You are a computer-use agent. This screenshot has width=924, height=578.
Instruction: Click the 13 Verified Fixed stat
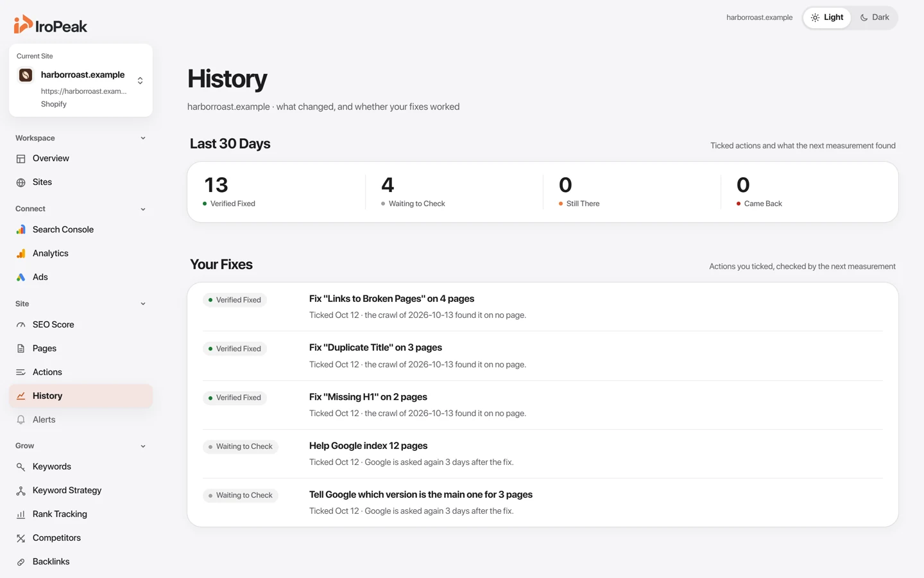(276, 192)
